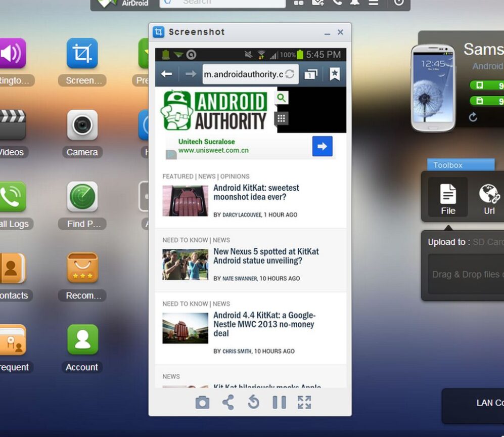The height and width of the screenshot is (437, 504).
Task: Select the File upload icon in Toolbox
Action: pos(447,197)
